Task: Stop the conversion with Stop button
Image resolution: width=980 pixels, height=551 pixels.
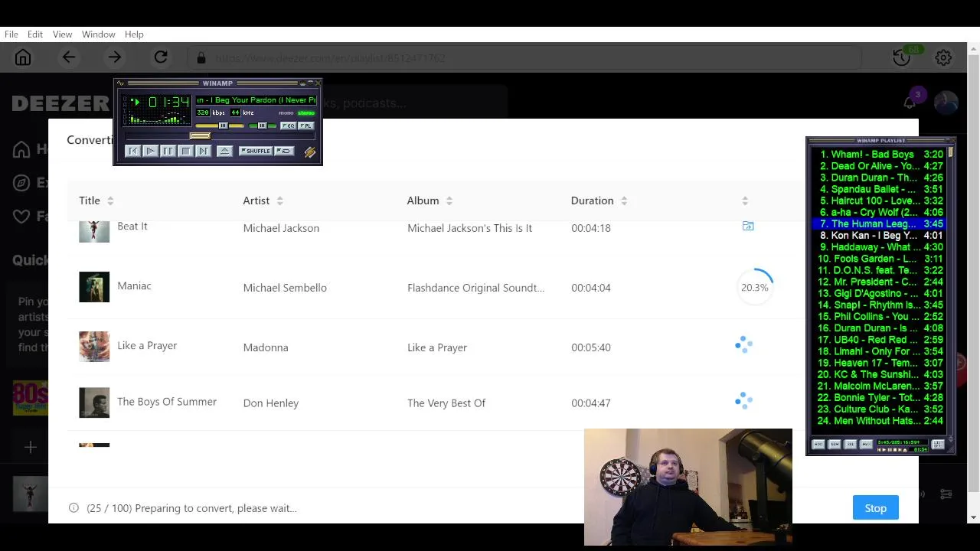Action: pyautogui.click(x=875, y=508)
